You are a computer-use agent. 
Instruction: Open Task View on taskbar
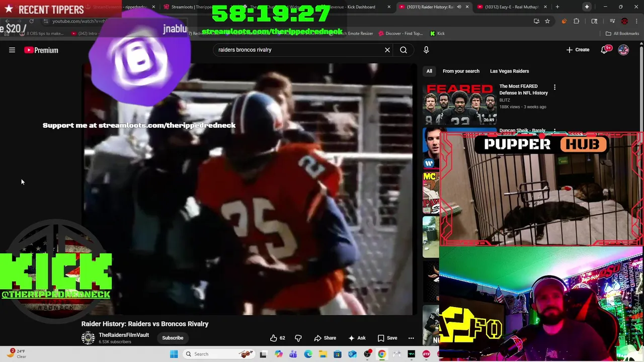(263, 354)
